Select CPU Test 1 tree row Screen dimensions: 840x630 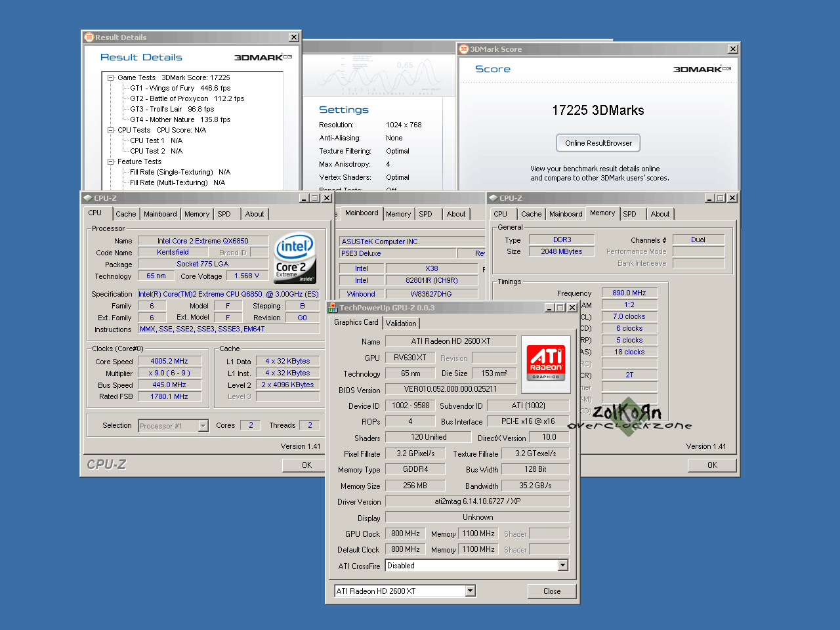156,140
